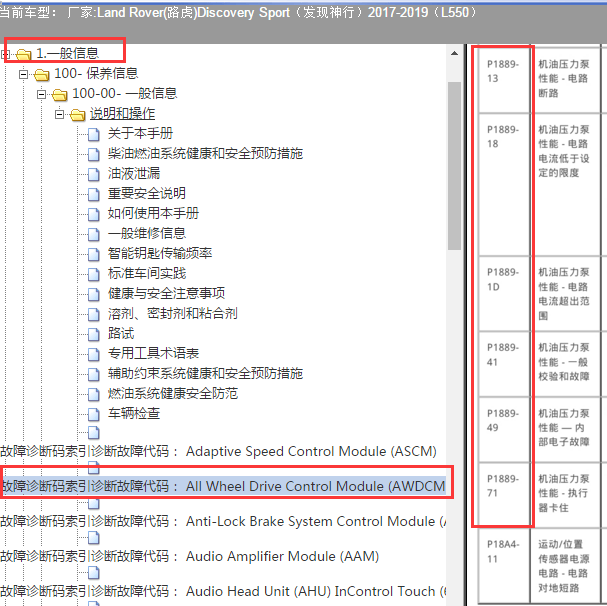Open the 标准车间实践 page

[147, 273]
